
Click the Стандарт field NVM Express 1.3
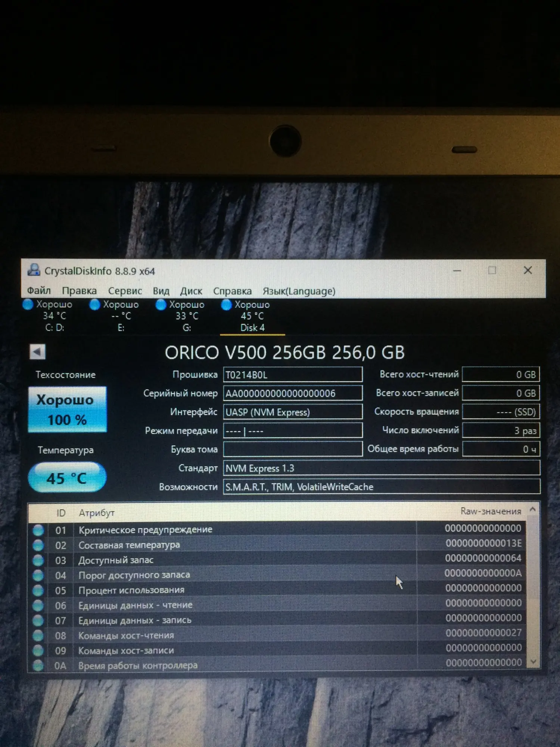(x=382, y=468)
